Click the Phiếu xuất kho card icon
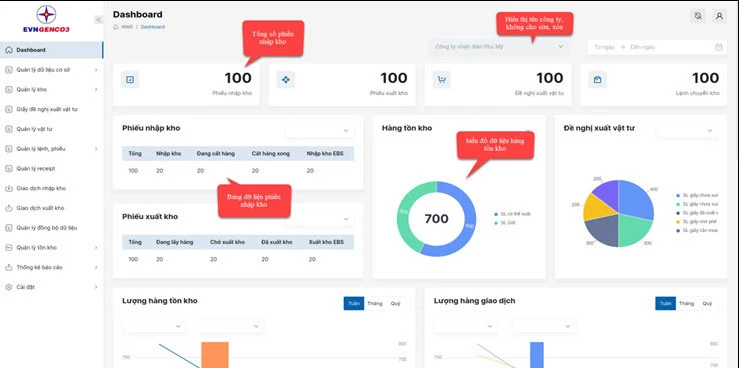The image size is (739, 368). pos(286,80)
